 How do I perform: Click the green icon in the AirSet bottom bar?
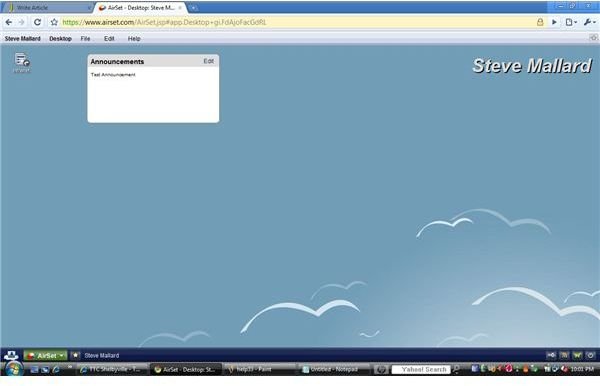[577, 355]
